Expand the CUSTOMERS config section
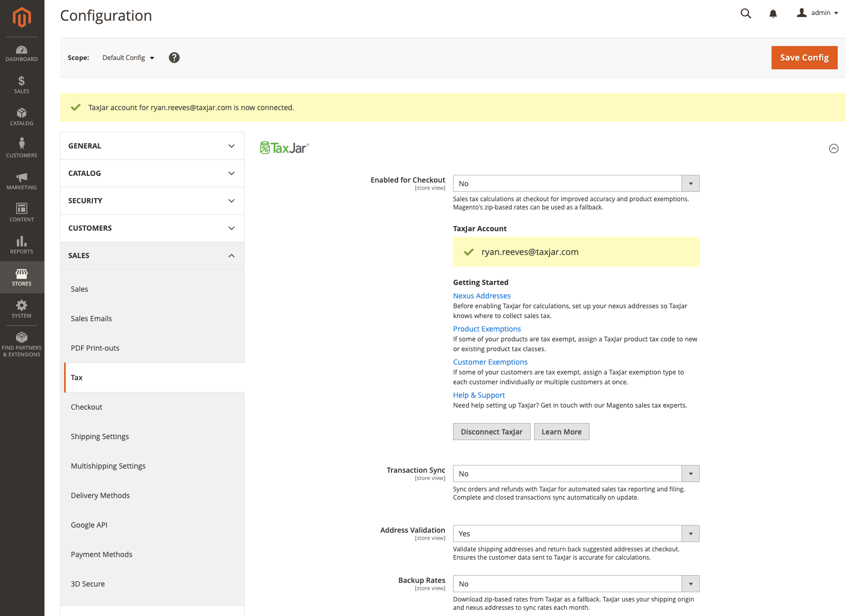Viewport: 861px width, 616px height. coord(152,228)
